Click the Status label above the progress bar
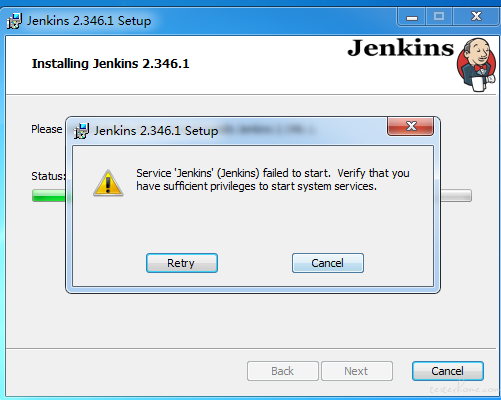Screen dimensions: 501x400 tap(48, 176)
